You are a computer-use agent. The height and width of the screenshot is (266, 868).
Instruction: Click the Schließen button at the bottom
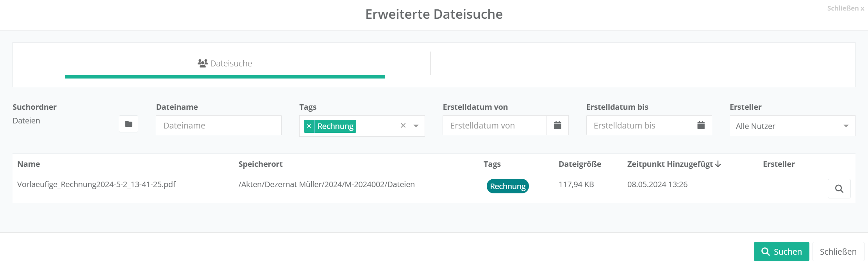click(x=838, y=252)
